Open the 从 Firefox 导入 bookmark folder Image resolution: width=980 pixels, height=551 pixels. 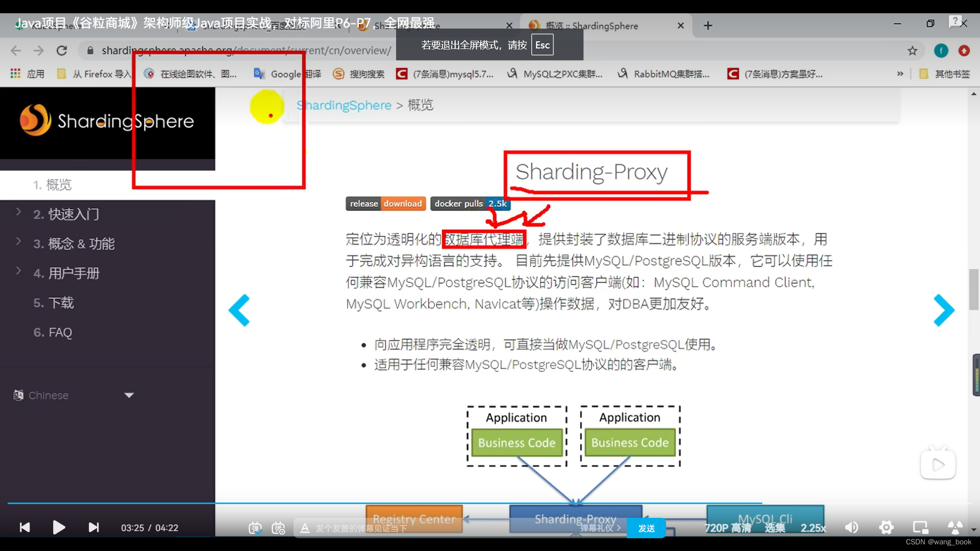click(95, 74)
